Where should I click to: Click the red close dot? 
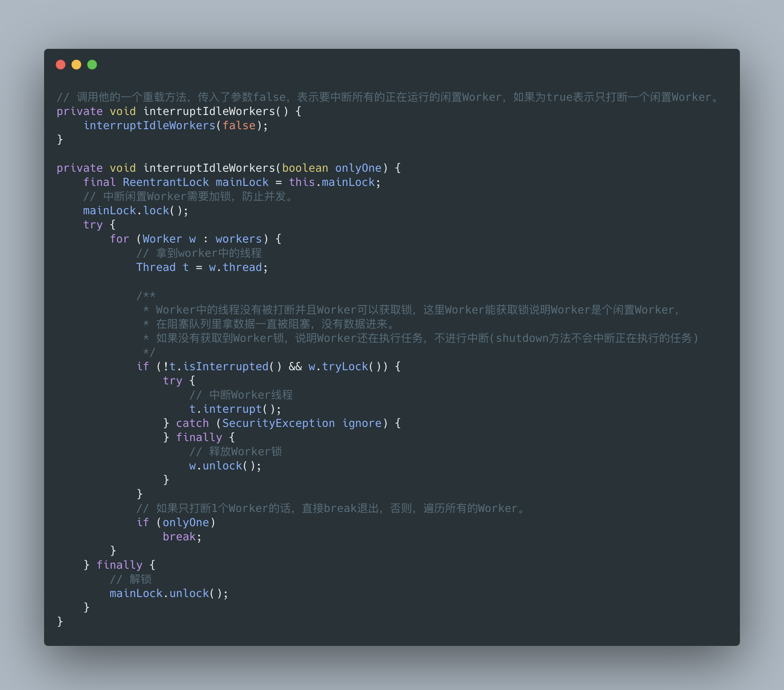coord(61,65)
